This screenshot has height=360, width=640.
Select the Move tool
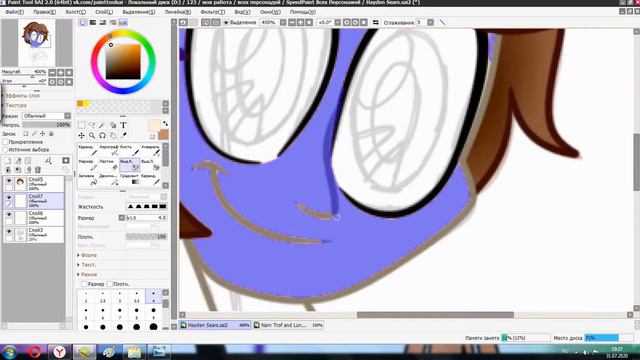[x=82, y=135]
